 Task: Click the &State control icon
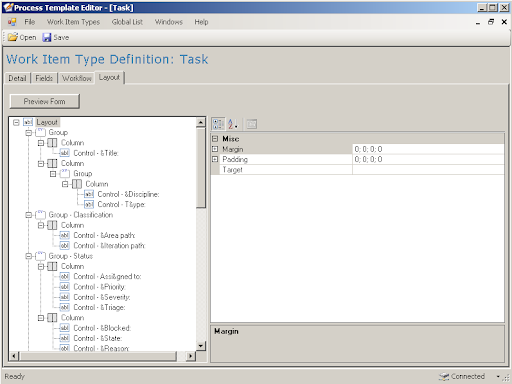click(x=64, y=338)
